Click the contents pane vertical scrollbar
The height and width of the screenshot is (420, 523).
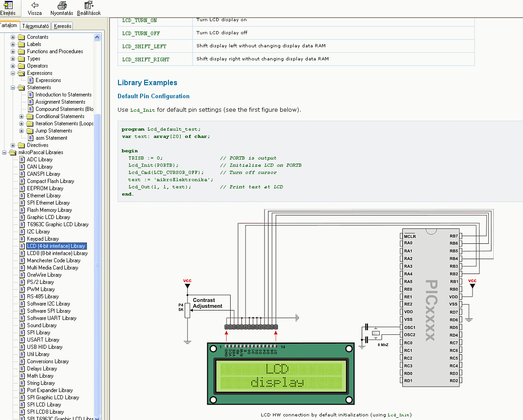tap(97, 264)
